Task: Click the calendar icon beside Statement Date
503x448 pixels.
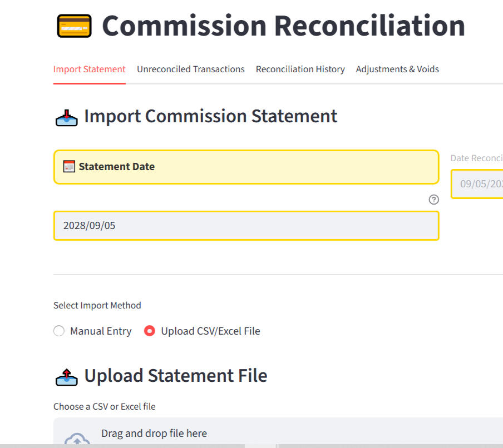Action: (x=69, y=166)
